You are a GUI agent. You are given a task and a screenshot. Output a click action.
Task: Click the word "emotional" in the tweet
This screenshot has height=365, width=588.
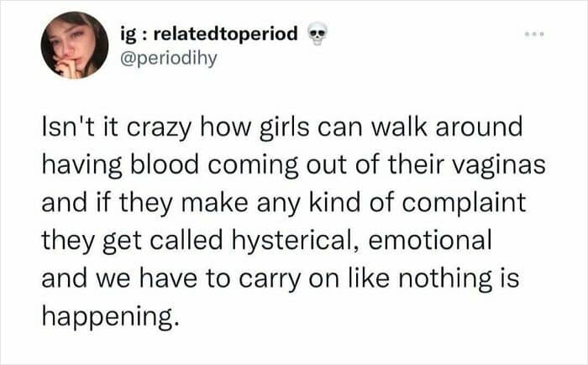point(430,240)
